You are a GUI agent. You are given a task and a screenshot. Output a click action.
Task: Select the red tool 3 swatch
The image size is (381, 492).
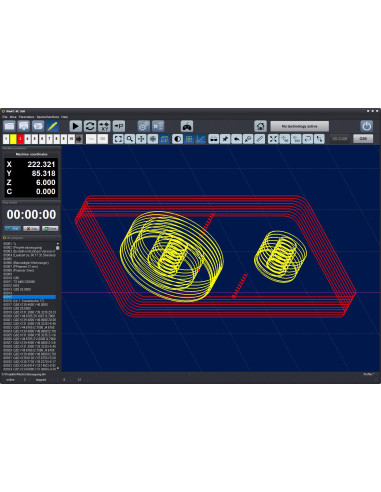click(20, 139)
